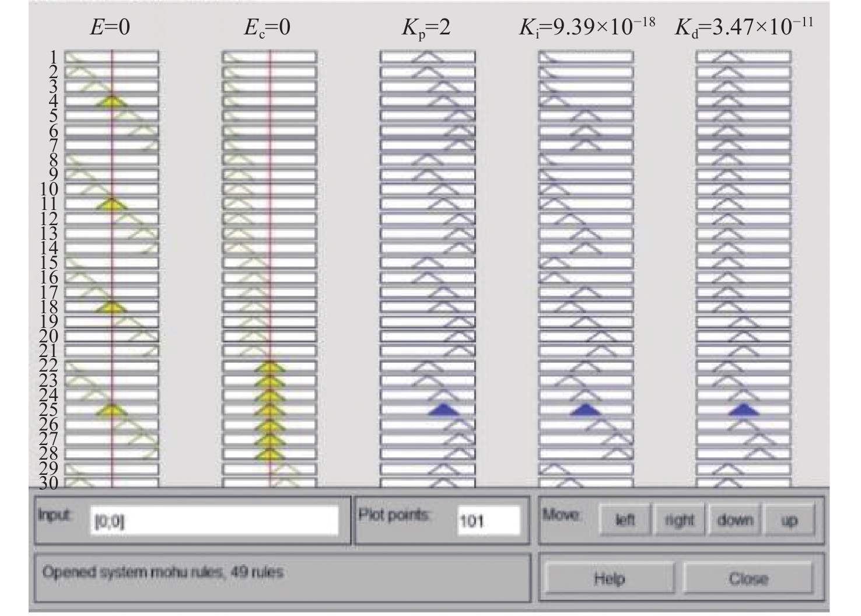Select rule 25's blue Kd output plot
Image resolution: width=861 pixels, height=616 pixels.
point(744,409)
